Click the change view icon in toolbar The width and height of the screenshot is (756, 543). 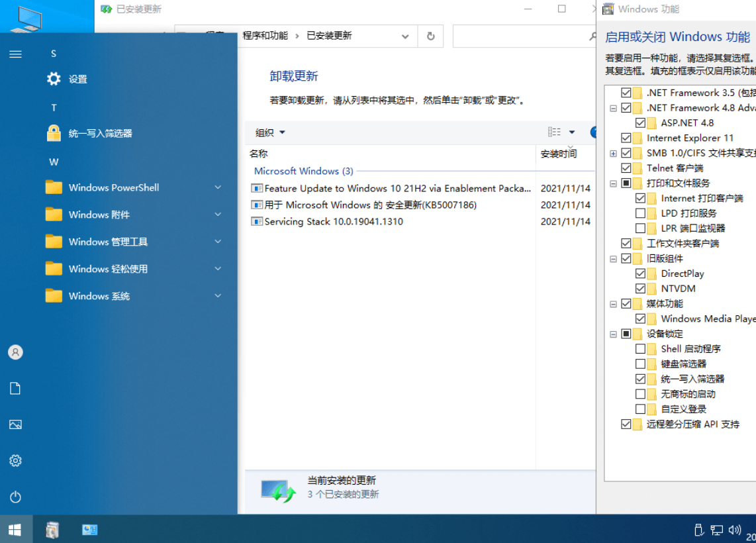(554, 132)
